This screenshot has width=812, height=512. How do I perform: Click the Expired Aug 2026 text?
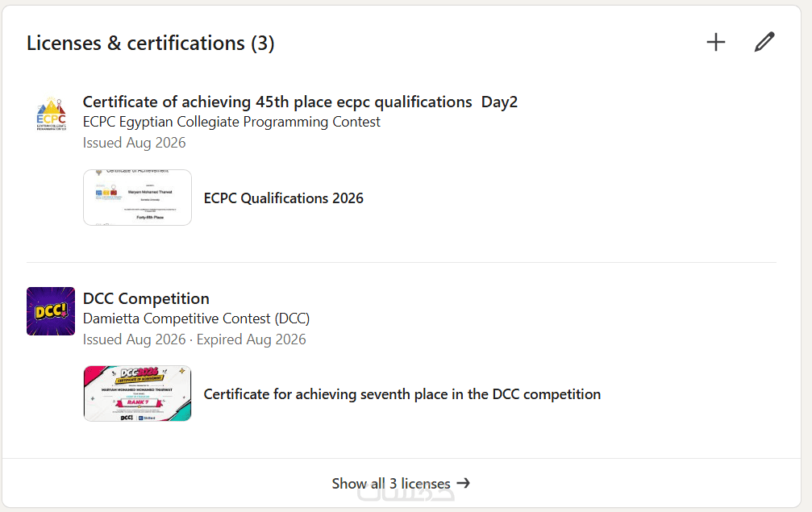point(251,339)
